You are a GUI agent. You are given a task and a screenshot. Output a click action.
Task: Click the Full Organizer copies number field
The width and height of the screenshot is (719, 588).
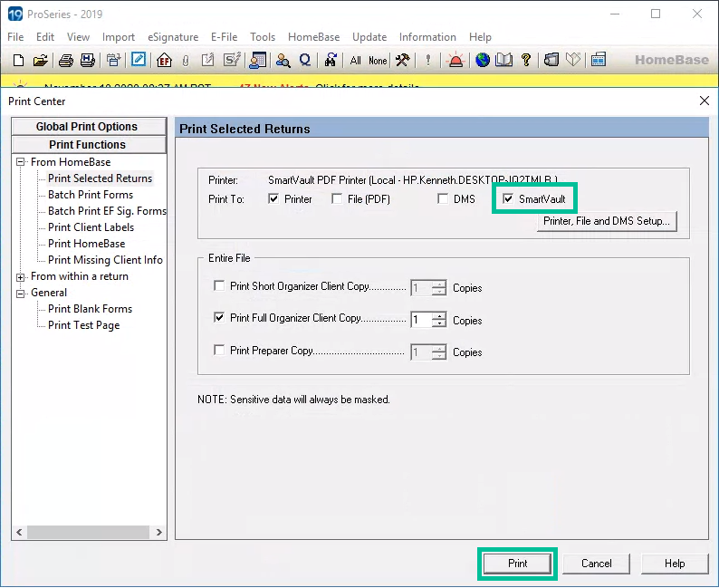coord(421,320)
